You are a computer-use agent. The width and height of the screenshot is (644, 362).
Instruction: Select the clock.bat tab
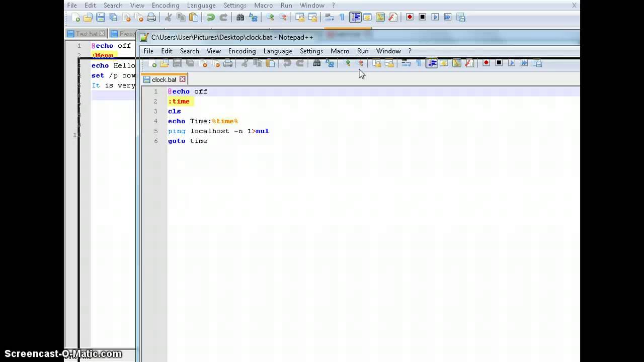tap(164, 79)
